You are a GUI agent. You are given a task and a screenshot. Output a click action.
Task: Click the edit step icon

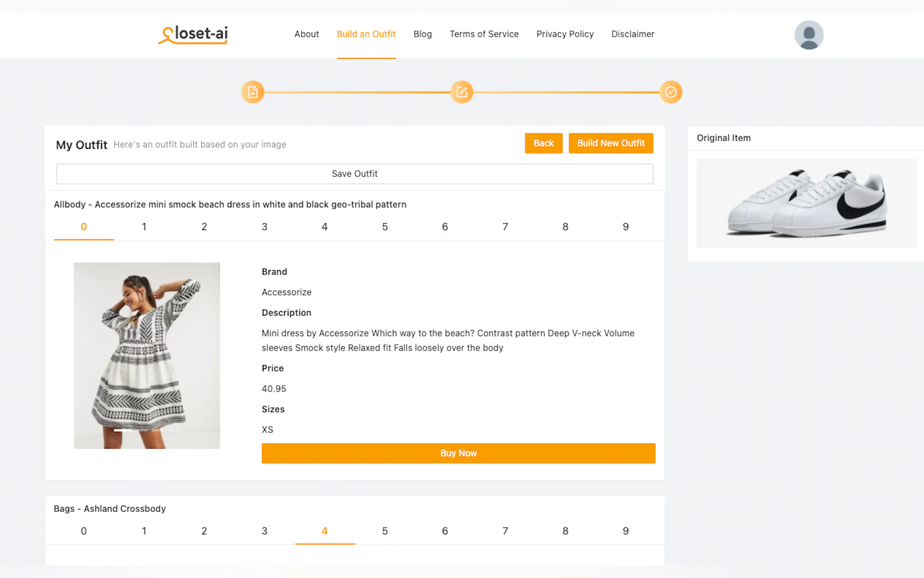point(461,92)
